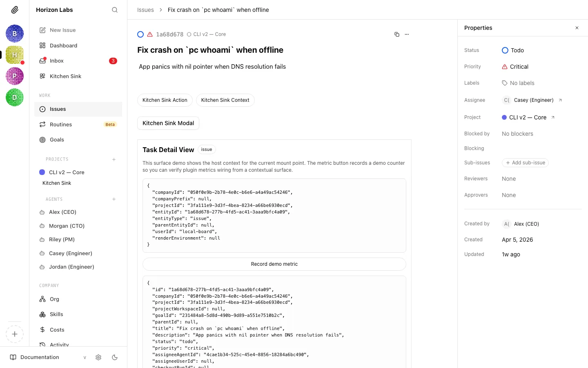Switch to the magenta P company avatar
The width and height of the screenshot is (588, 368).
pos(15,76)
